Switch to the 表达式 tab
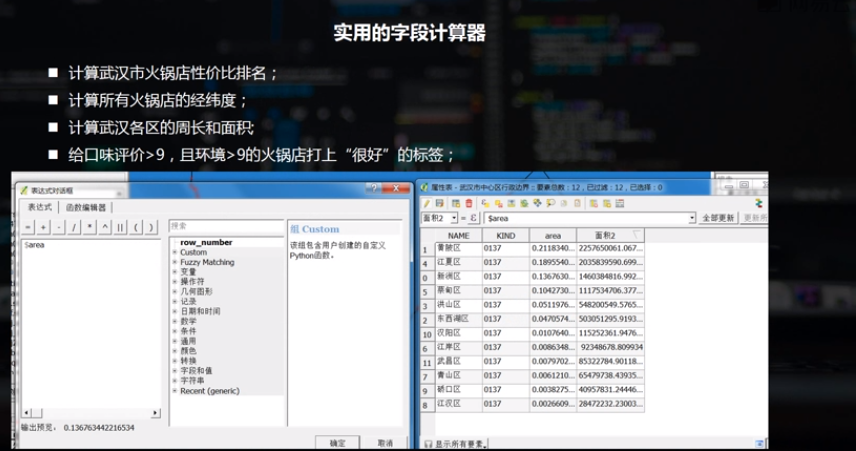This screenshot has height=451, width=856. pyautogui.click(x=39, y=207)
